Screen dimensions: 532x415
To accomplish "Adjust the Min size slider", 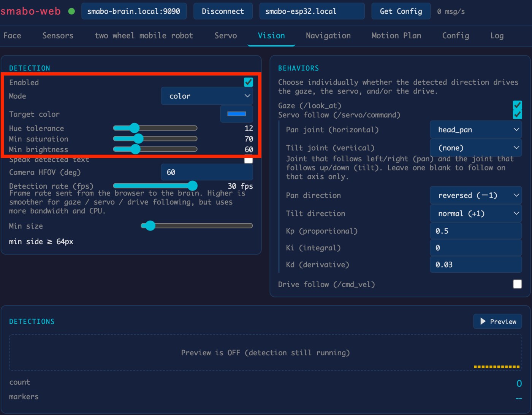I will pyautogui.click(x=196, y=226).
